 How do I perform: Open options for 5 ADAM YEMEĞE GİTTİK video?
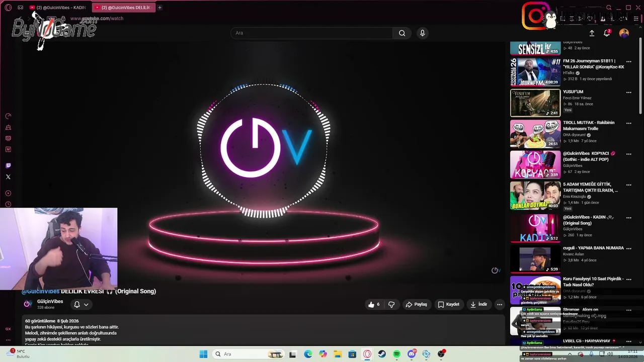(628, 185)
